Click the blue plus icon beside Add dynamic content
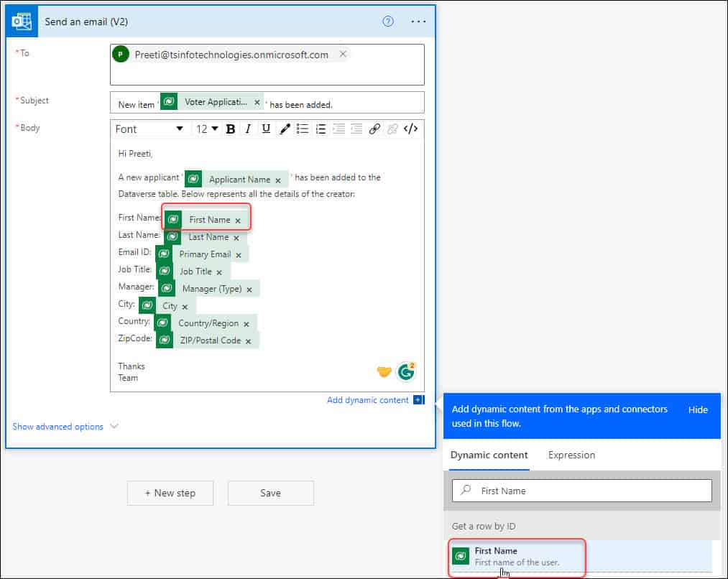 pos(418,400)
